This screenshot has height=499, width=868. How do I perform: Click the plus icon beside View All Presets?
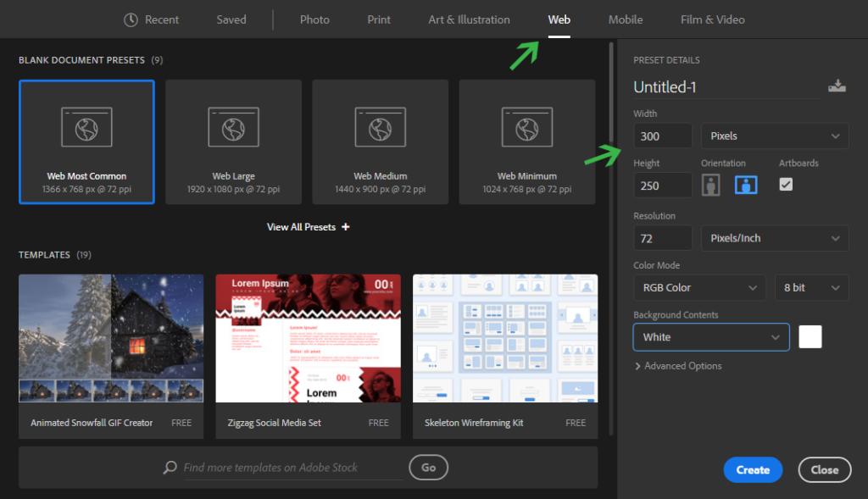[x=346, y=227]
